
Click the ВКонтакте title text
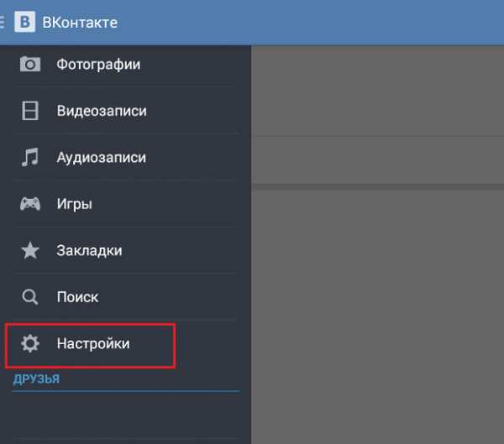tap(80, 23)
